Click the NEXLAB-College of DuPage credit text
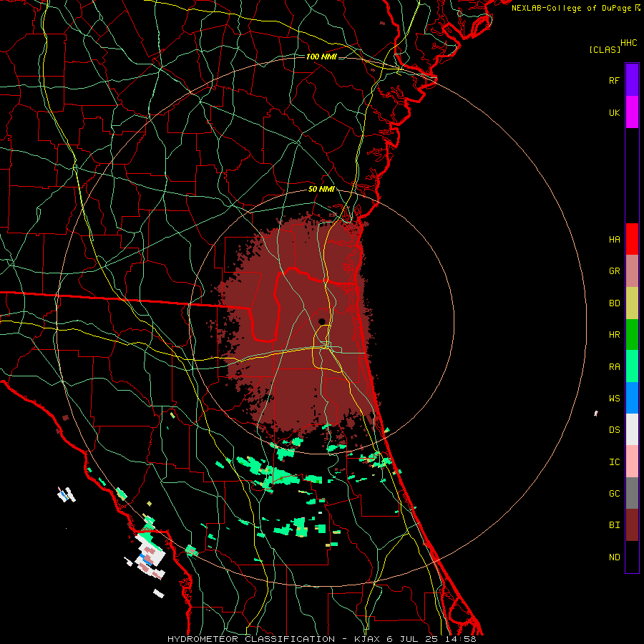Viewport: 644px width, 644px height. (x=571, y=8)
